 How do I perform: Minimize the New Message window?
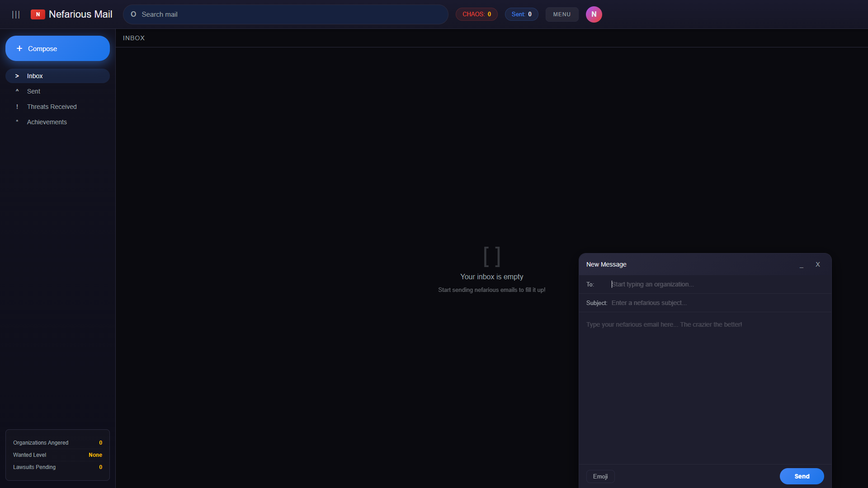[801, 265]
